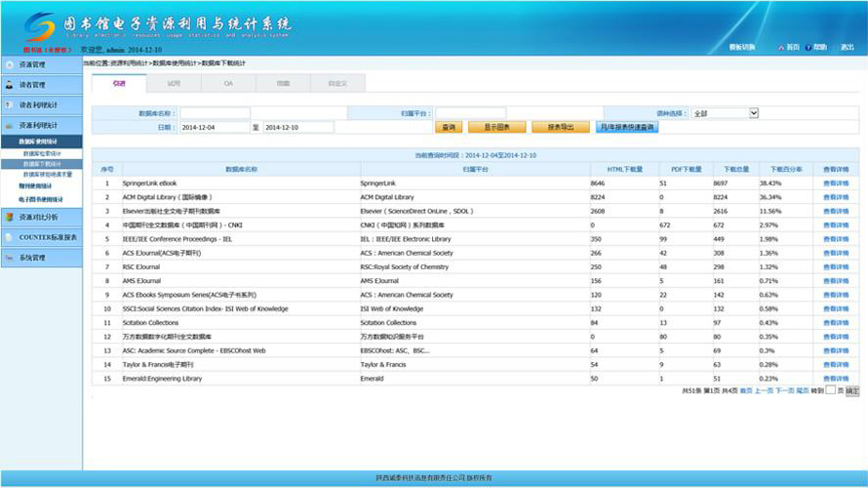868x488 pixels.
Task: Switch to the OA tab
Action: pyautogui.click(x=228, y=84)
